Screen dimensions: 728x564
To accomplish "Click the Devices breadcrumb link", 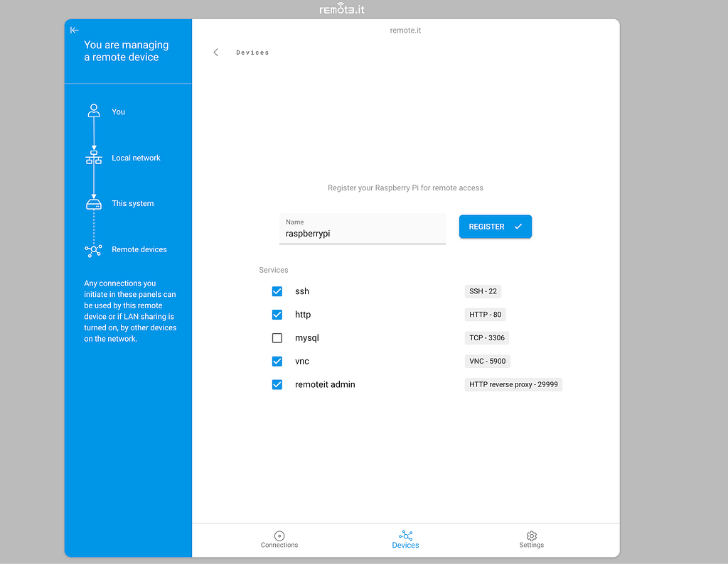I will click(x=252, y=53).
